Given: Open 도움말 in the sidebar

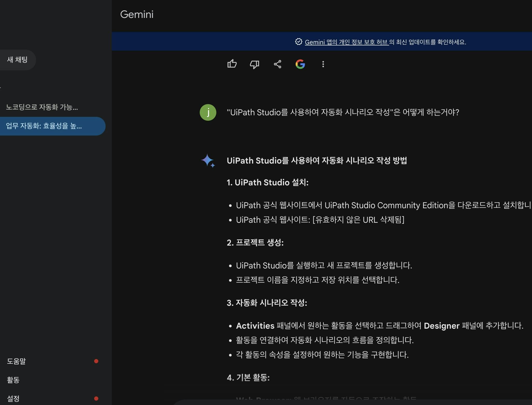Looking at the screenshot, I should tap(16, 361).
